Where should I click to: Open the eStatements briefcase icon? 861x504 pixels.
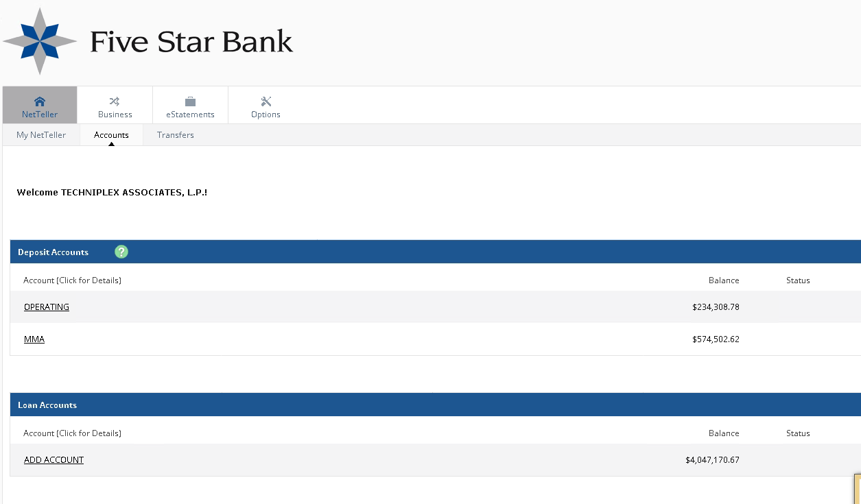click(190, 101)
